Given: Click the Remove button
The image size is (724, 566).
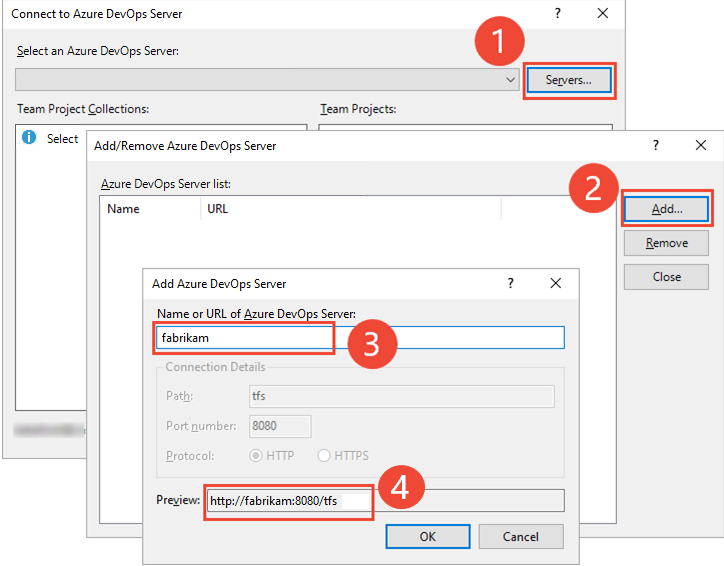Looking at the screenshot, I should (x=666, y=243).
